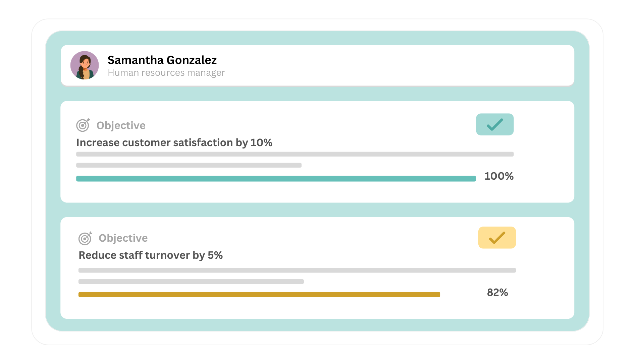Open 'Reduce staff turnover by 5%' objective
Viewport: 644px width, 362px height.
151,255
